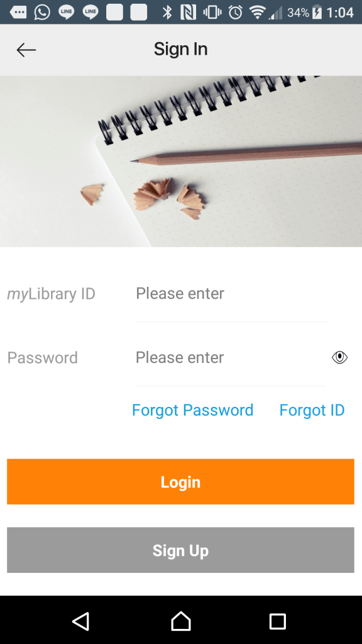
Task: Open the Forgot ID link
Action: pyautogui.click(x=312, y=410)
